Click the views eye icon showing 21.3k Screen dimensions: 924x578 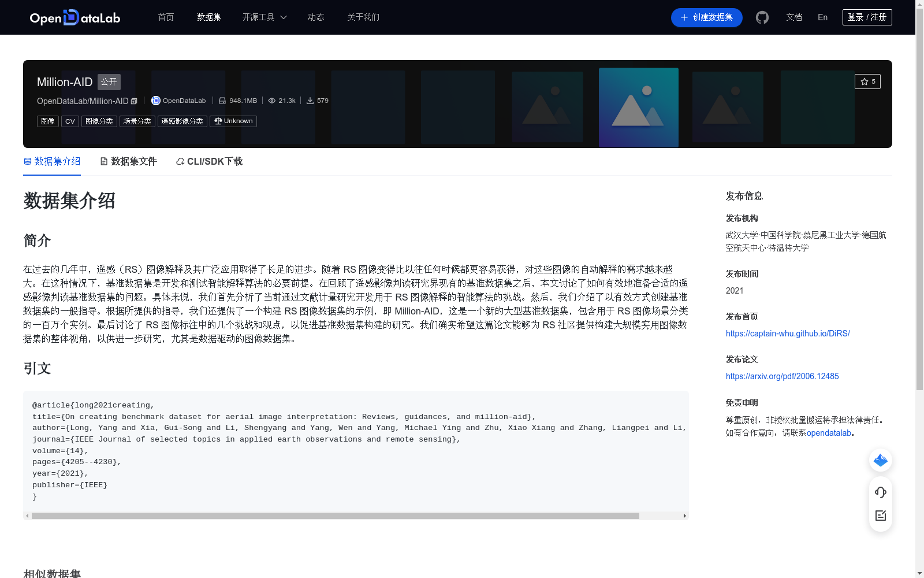271,100
